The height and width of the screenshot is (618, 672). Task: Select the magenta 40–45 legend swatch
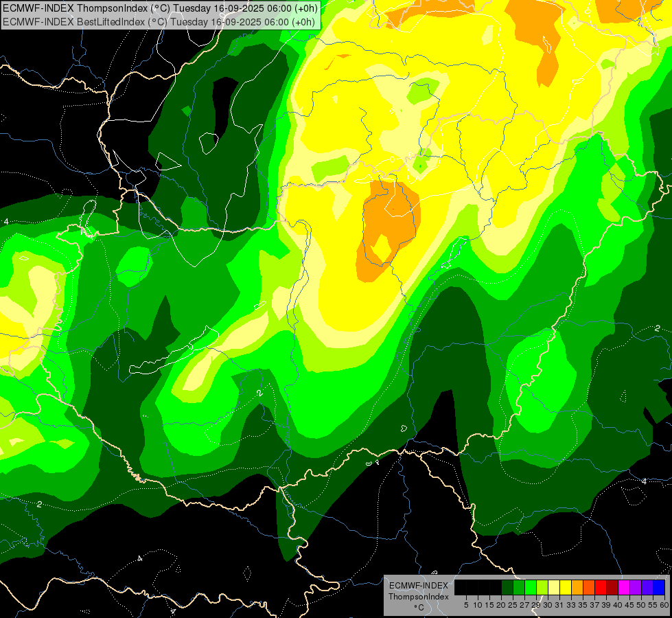(624, 587)
